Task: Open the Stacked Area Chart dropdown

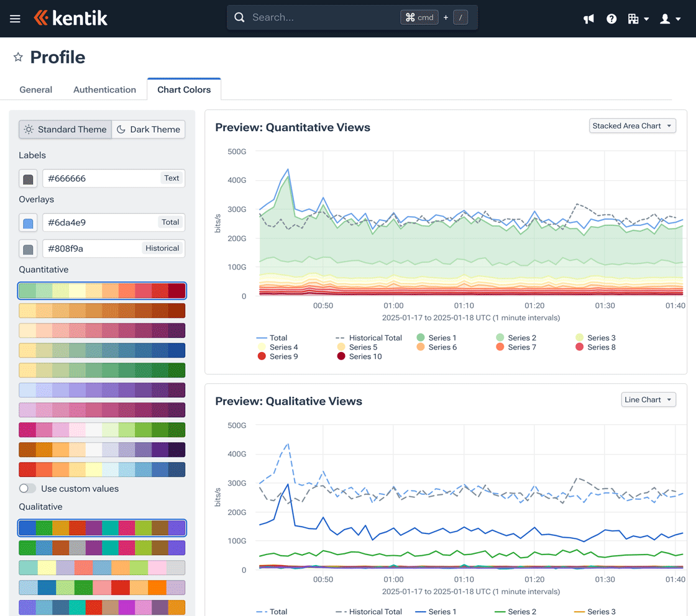Action: [632, 125]
